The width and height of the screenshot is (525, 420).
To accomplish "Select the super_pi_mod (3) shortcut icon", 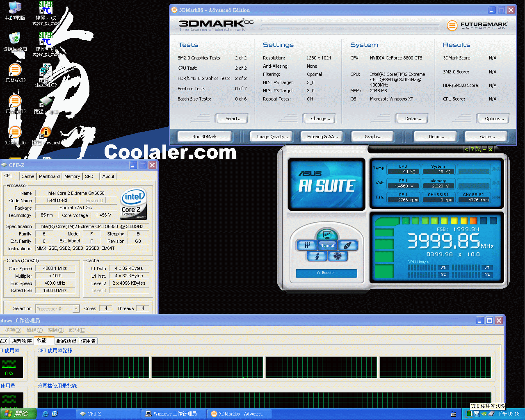I will tap(46, 7).
